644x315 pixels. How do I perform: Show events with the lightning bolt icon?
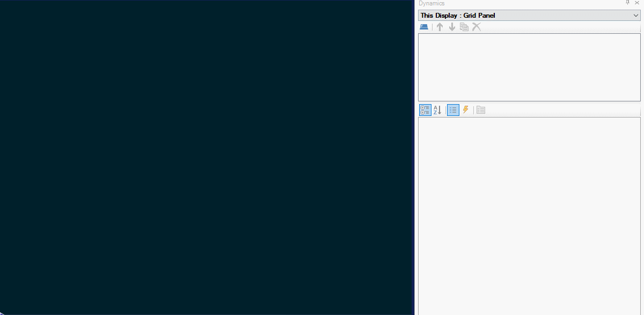(x=465, y=110)
